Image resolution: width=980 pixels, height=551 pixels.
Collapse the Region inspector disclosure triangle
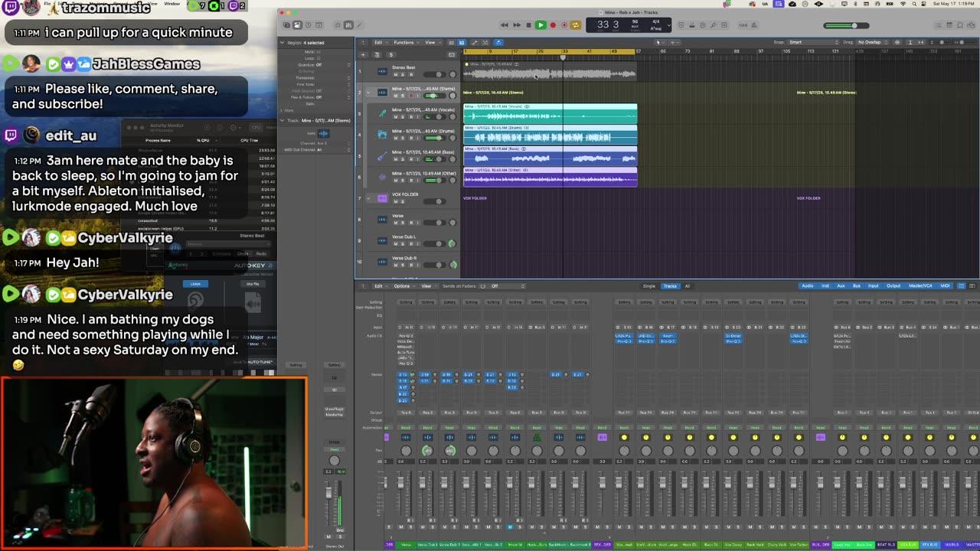click(x=282, y=43)
